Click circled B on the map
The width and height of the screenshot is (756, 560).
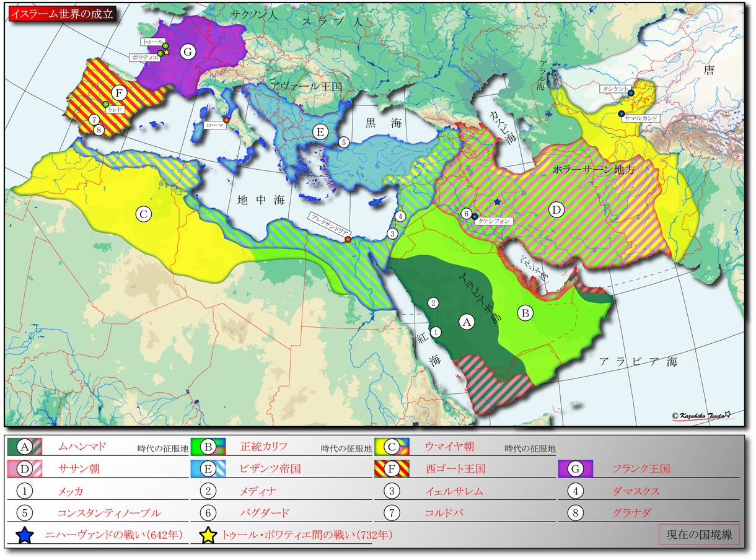point(525,313)
